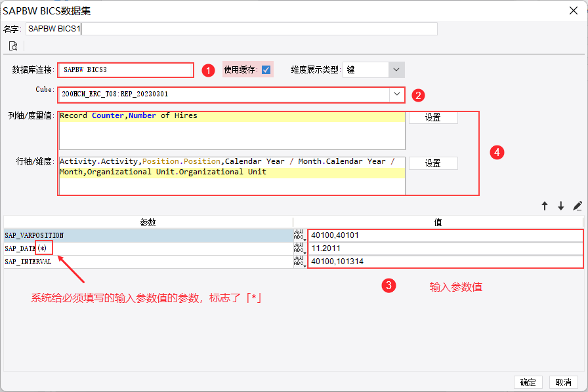Select the SAP_VARPOSITION parameter row
Screen dimensions: 588x392
(x=148, y=235)
